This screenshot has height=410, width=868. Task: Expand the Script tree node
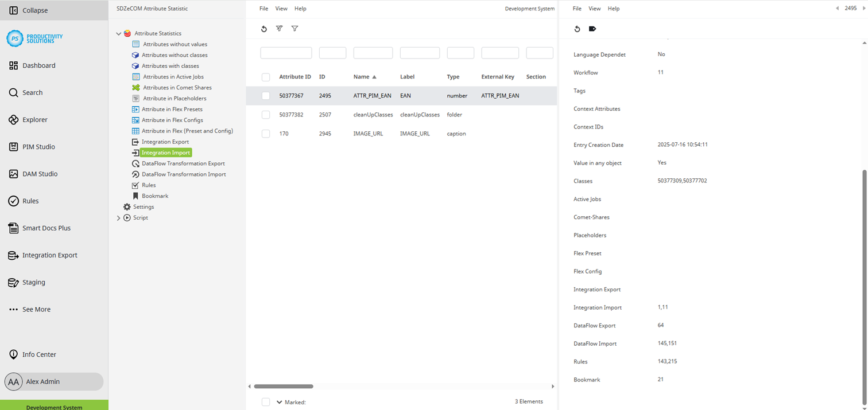click(119, 217)
